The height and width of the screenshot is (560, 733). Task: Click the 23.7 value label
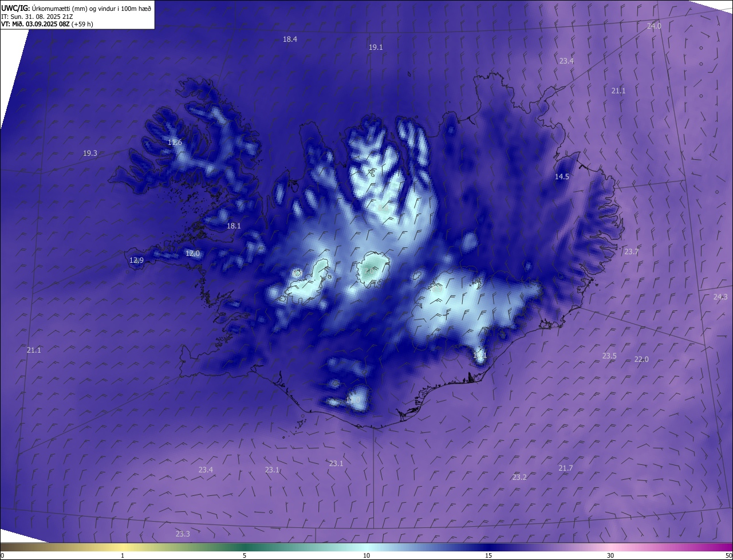pos(631,252)
